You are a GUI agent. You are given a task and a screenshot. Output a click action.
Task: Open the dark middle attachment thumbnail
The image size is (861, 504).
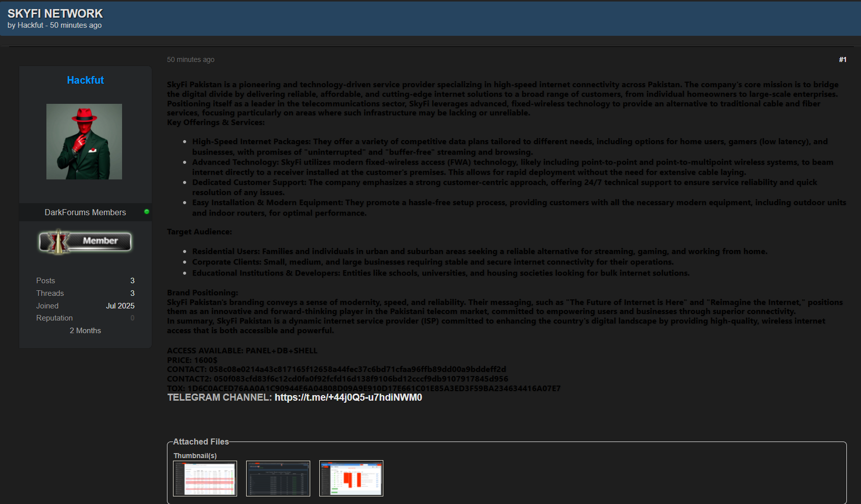tap(278, 478)
